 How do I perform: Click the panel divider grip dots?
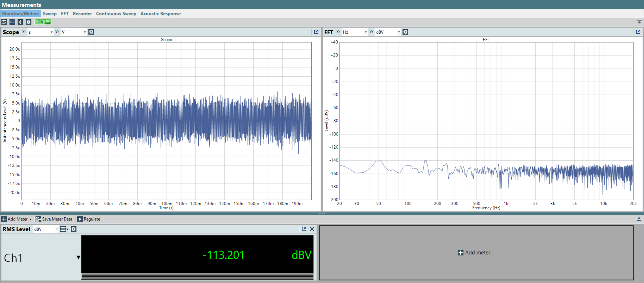click(322, 214)
